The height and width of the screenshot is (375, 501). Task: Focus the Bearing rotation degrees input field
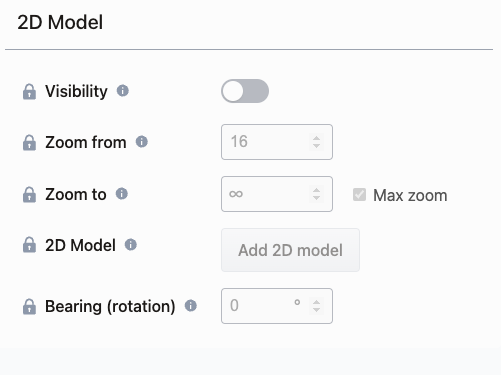(x=277, y=306)
